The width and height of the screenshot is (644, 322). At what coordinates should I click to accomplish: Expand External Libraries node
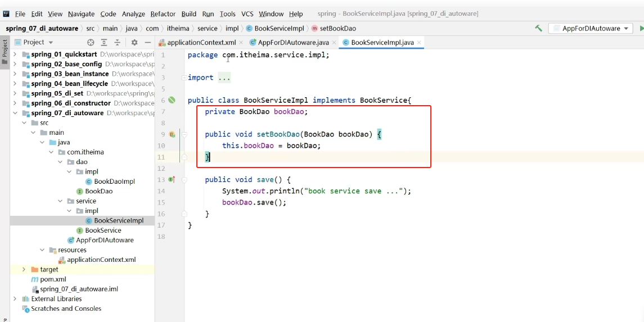tap(15, 298)
